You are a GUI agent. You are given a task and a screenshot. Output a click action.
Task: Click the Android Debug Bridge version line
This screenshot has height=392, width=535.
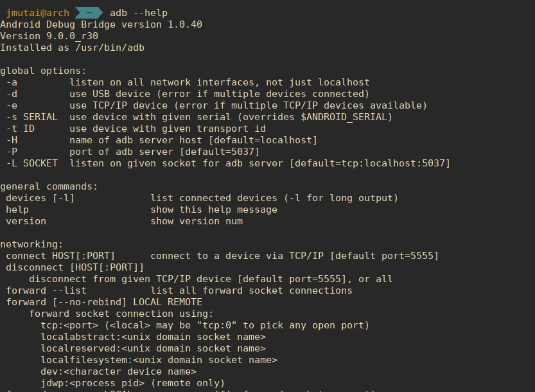pyautogui.click(x=101, y=24)
